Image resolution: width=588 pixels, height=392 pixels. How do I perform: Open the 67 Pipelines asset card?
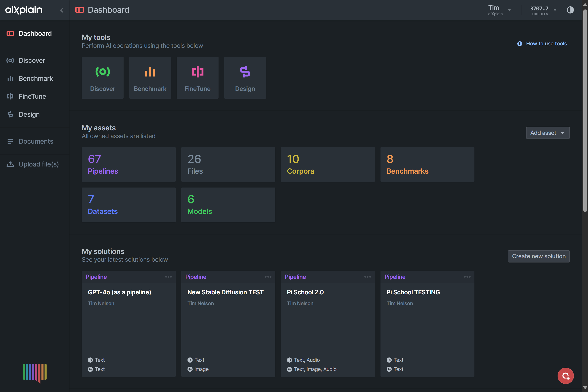128,164
